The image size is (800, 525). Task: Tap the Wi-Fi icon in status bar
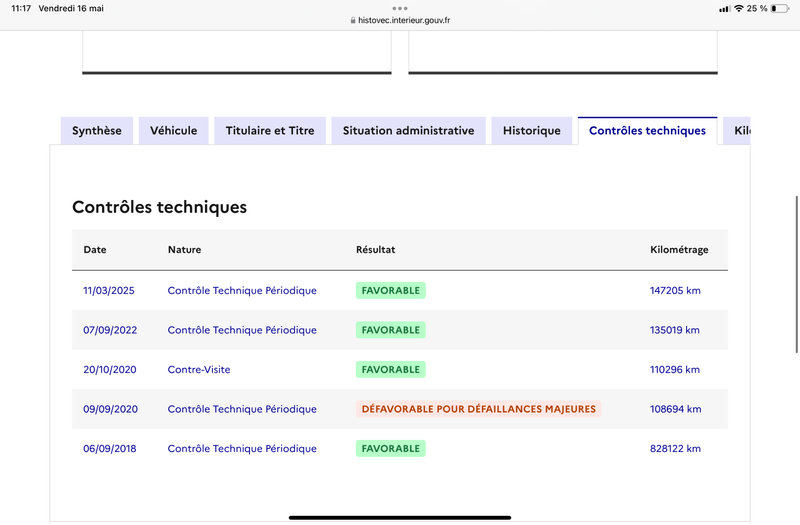click(738, 8)
